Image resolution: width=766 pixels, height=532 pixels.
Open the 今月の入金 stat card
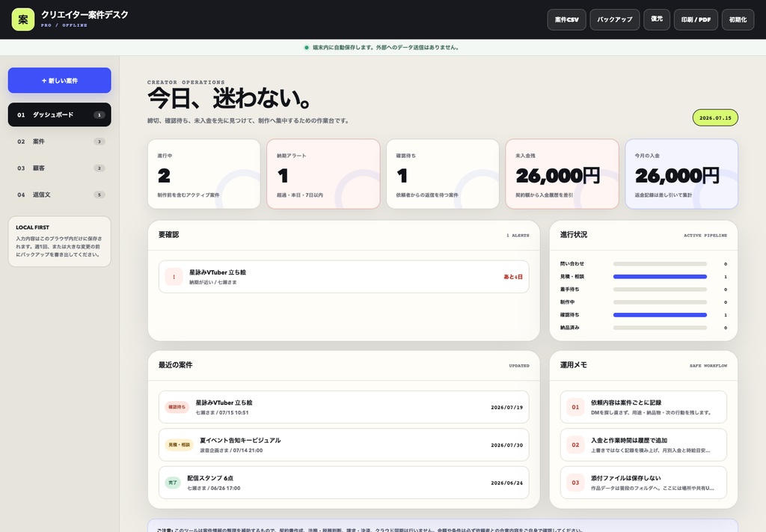click(x=681, y=174)
